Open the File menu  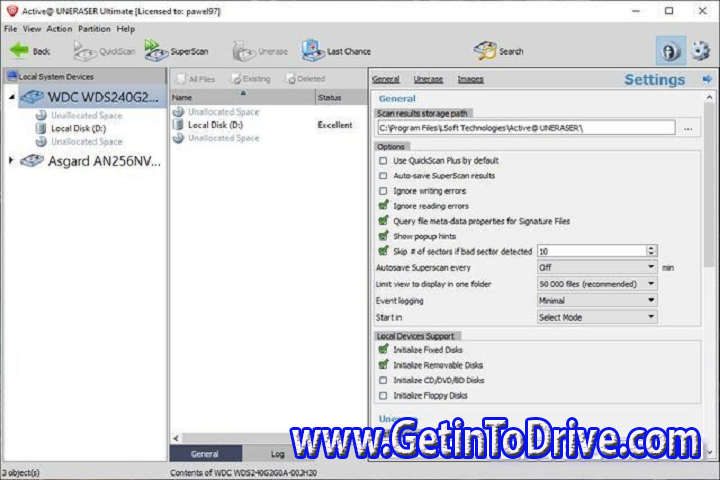click(x=10, y=29)
